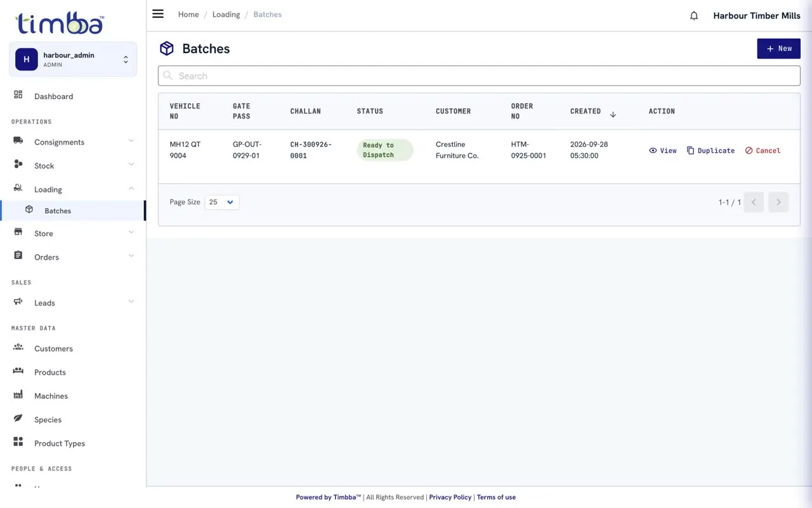Click the Created column sort arrow
Screen dimensions: 812x508
(x=613, y=114)
